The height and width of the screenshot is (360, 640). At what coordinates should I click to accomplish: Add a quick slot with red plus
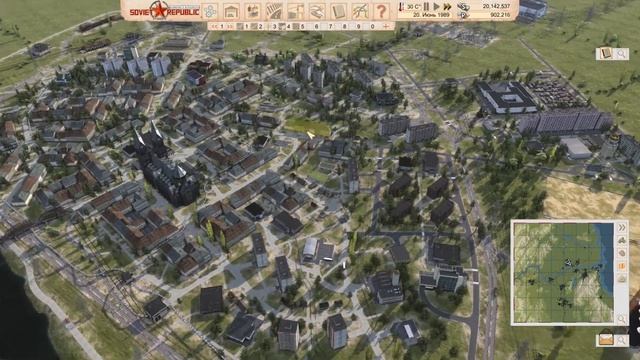pyautogui.click(x=386, y=27)
